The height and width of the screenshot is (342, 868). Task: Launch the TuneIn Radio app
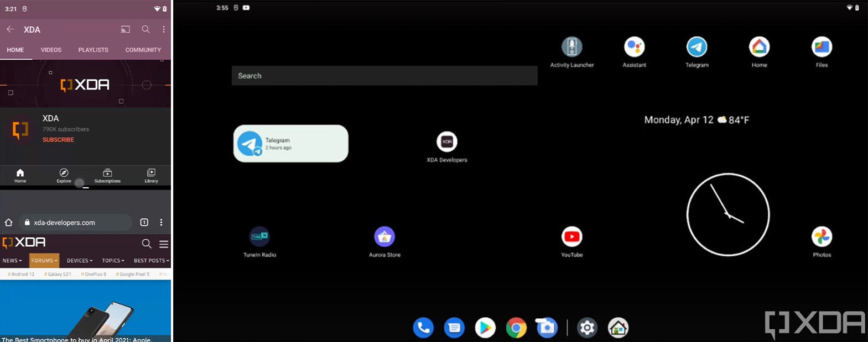(259, 242)
